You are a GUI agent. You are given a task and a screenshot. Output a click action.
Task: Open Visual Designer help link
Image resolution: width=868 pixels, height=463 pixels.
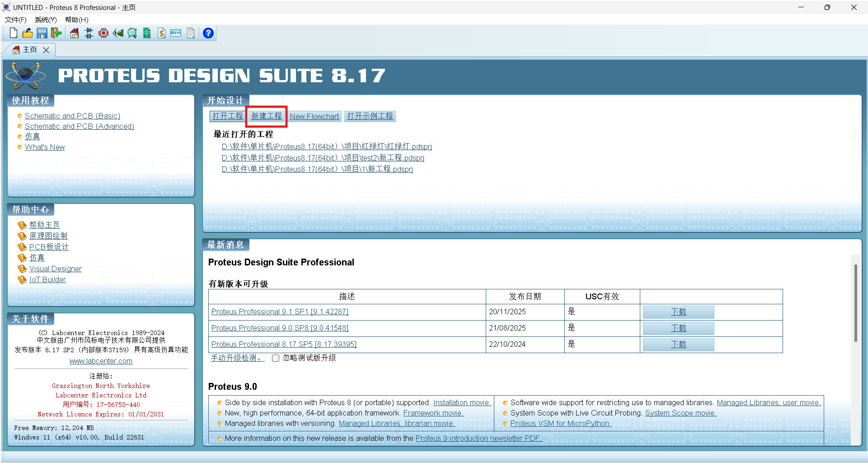[x=56, y=269]
